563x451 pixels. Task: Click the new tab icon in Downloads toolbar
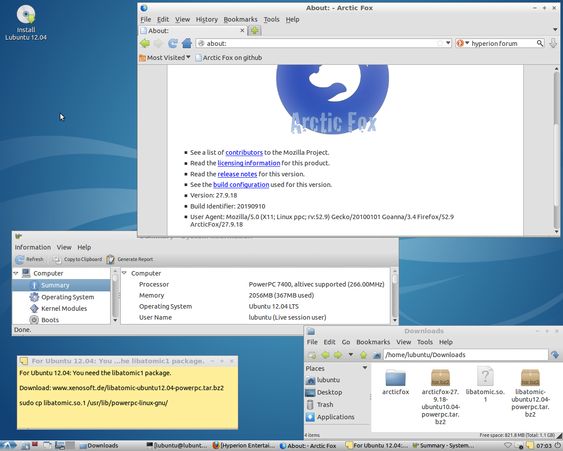tap(312, 355)
